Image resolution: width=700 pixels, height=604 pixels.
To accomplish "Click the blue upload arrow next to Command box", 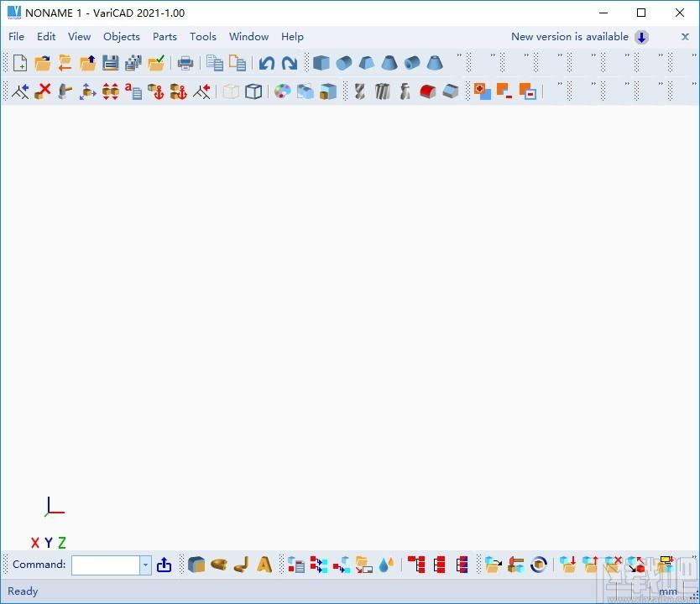I will (164, 565).
